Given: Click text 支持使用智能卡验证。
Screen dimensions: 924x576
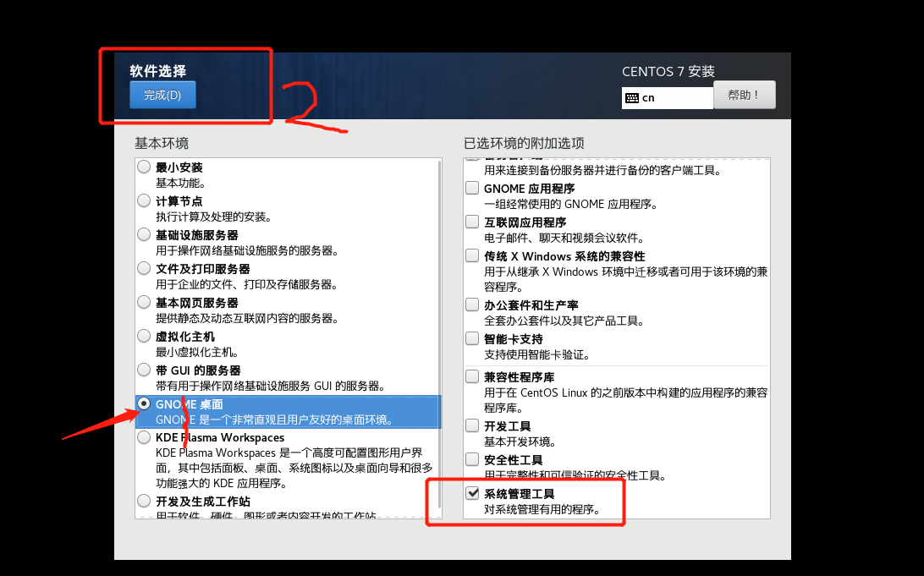Looking at the screenshot, I should 537,355.
